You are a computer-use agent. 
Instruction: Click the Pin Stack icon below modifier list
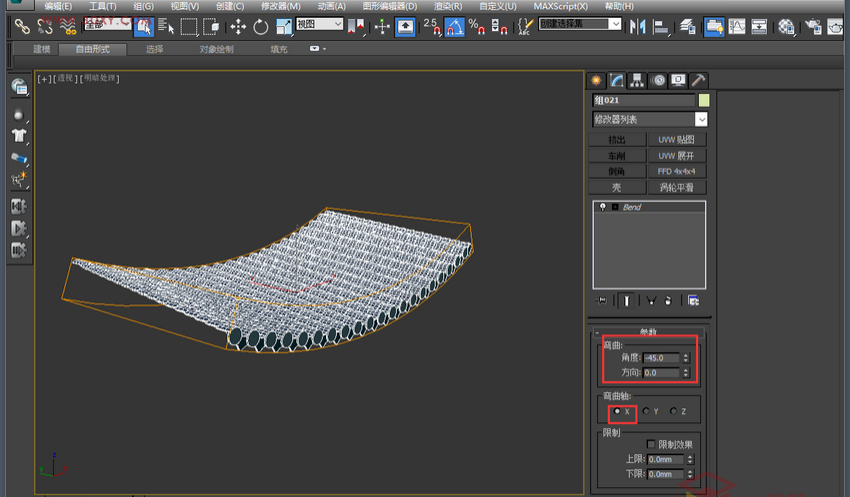(601, 300)
